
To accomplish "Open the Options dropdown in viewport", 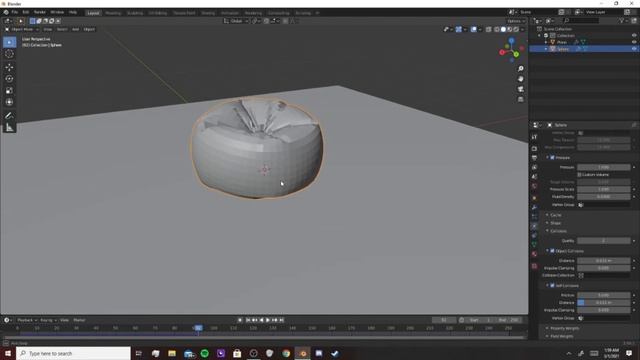I will (516, 21).
